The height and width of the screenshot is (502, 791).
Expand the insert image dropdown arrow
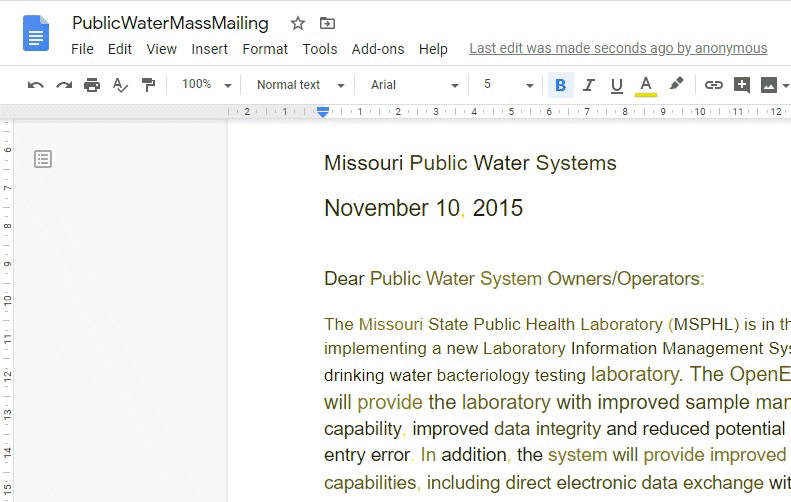(x=785, y=85)
